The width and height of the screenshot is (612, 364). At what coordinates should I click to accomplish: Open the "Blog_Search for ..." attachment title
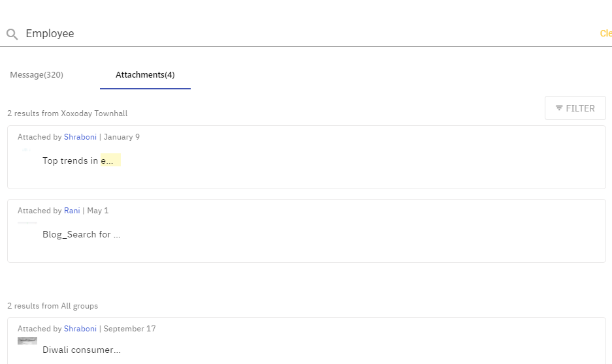click(81, 234)
